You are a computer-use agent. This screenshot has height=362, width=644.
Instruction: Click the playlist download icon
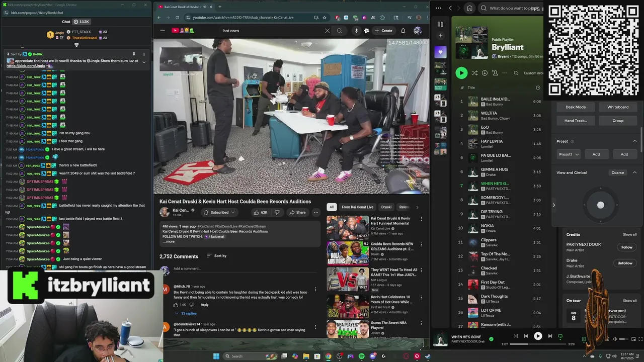tap(485, 73)
